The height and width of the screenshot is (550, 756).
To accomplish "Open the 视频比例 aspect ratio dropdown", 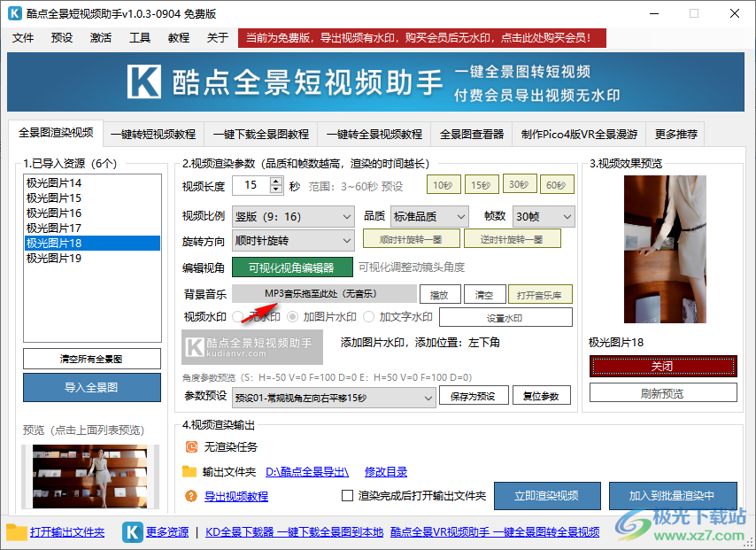I will [293, 215].
